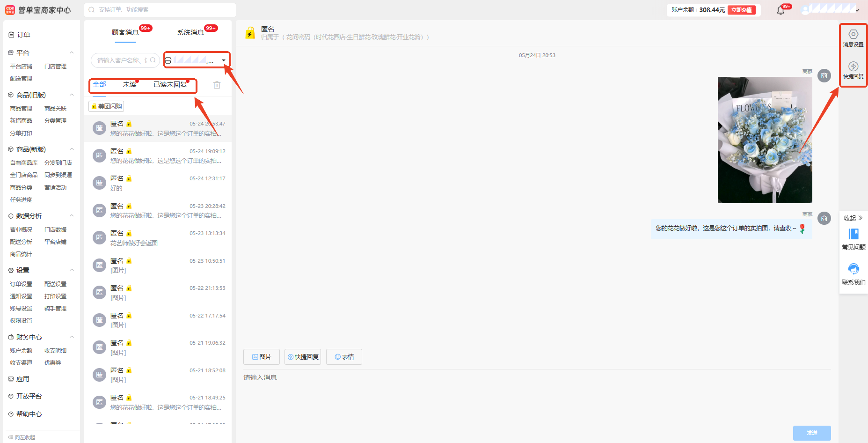Open the 开放平台 menu item
The width and height of the screenshot is (868, 443).
pos(29,396)
